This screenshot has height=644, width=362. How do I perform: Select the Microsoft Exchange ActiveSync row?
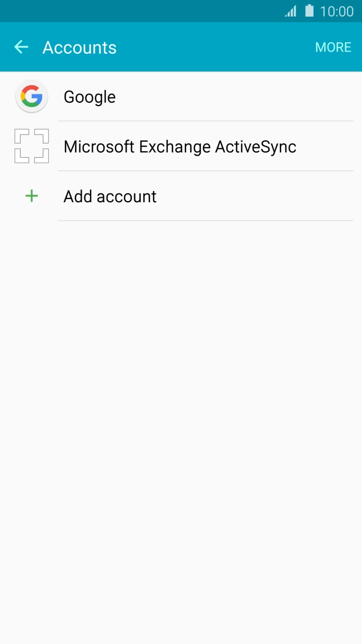[x=180, y=146]
